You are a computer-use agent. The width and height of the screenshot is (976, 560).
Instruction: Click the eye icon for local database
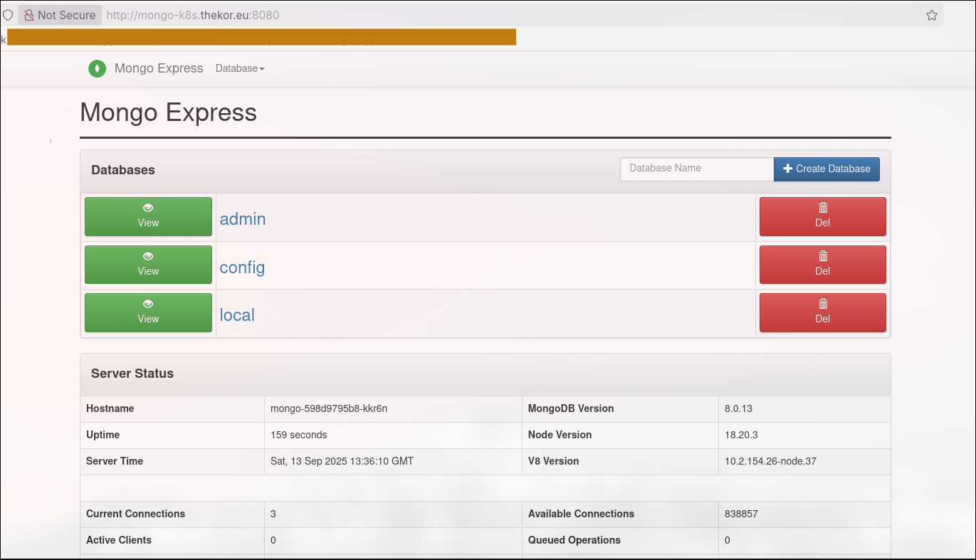click(148, 305)
